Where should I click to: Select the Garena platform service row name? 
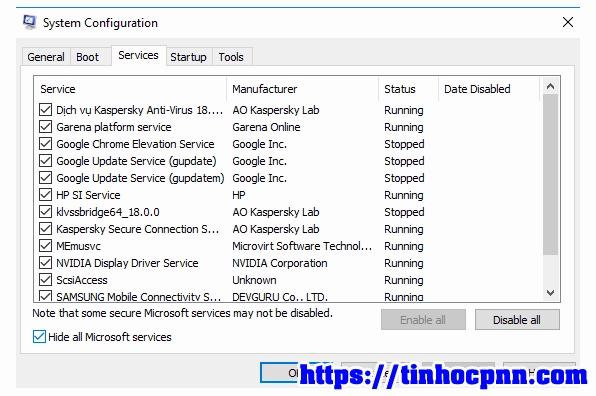coord(114,127)
